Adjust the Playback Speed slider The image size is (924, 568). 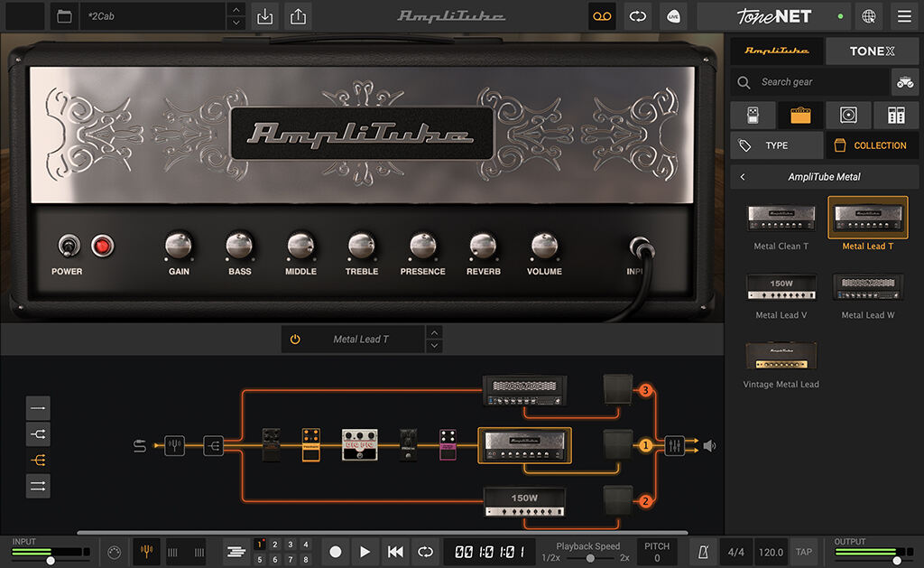tap(591, 557)
